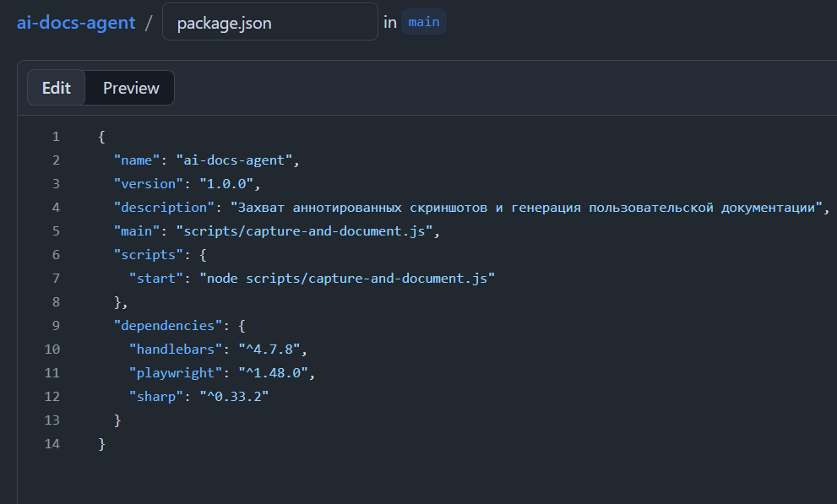Click the "scripts" key on line 6
837x504 pixels.
tap(149, 254)
